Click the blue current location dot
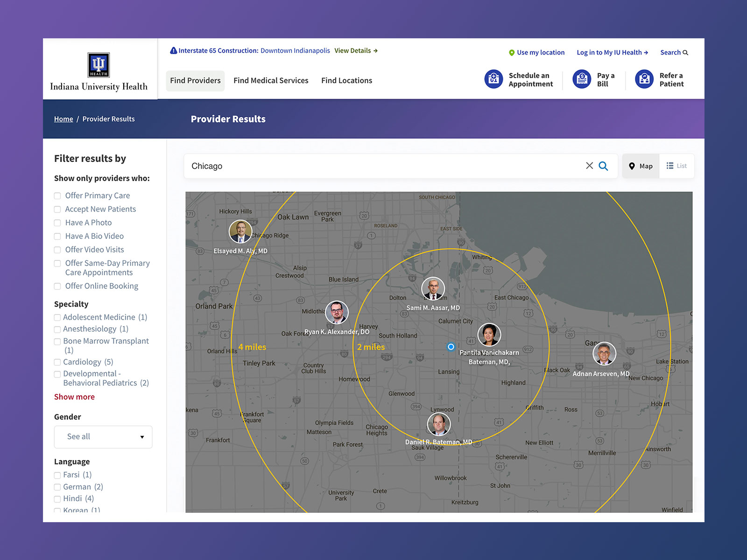 451,347
